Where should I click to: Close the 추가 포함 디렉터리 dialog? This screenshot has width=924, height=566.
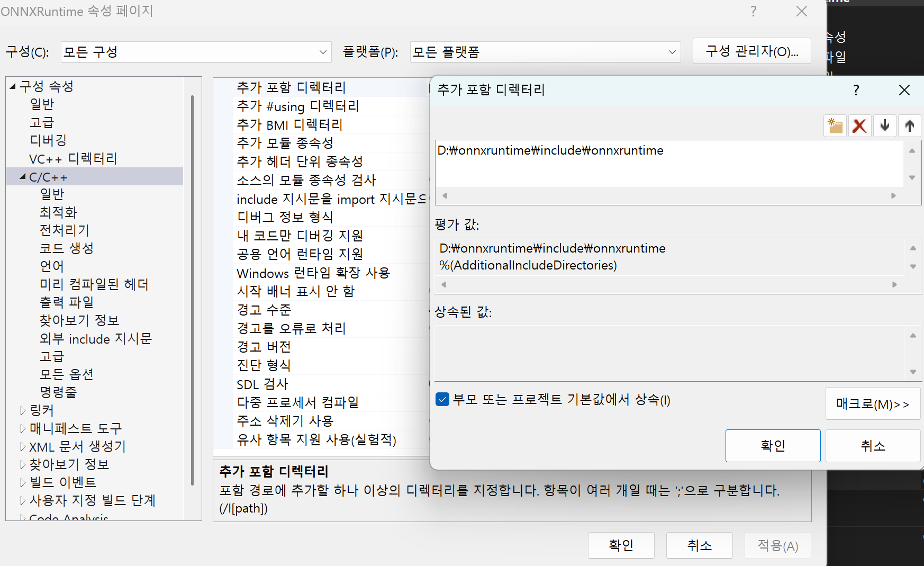tap(904, 90)
